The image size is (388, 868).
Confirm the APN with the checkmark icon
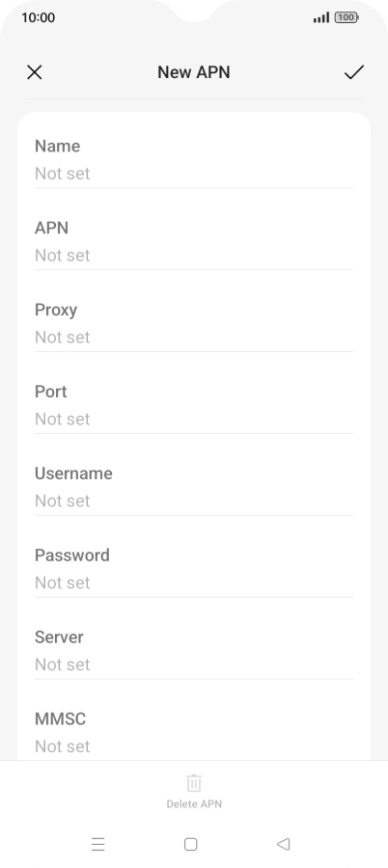point(353,72)
